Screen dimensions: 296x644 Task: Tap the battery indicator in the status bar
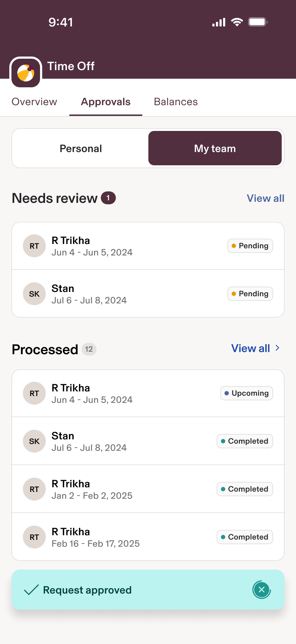coord(258,22)
